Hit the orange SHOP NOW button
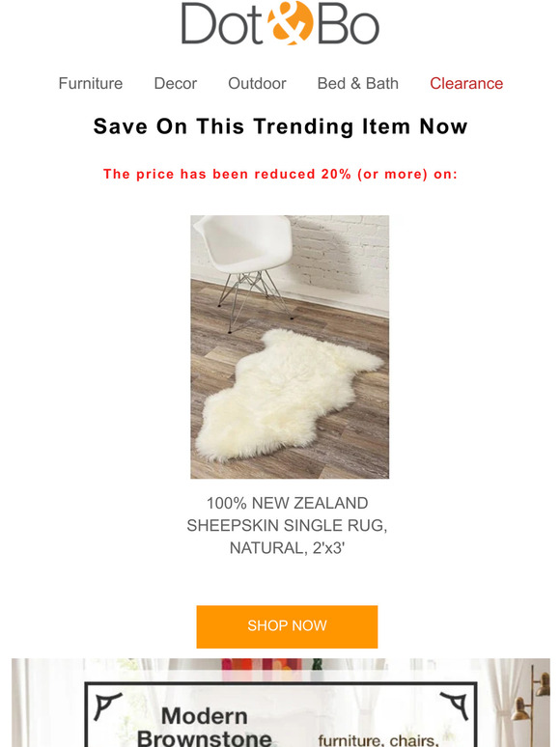Image resolution: width=560 pixels, height=747 pixels. click(287, 626)
